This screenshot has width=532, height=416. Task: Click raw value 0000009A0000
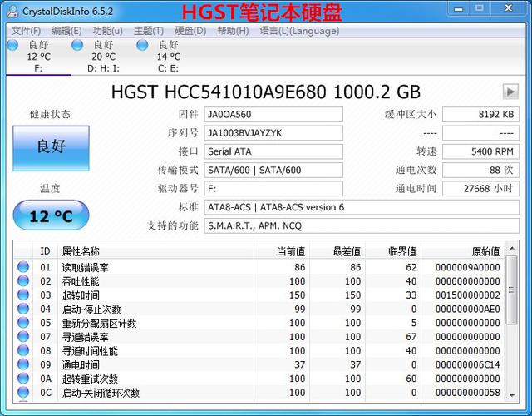467,267
